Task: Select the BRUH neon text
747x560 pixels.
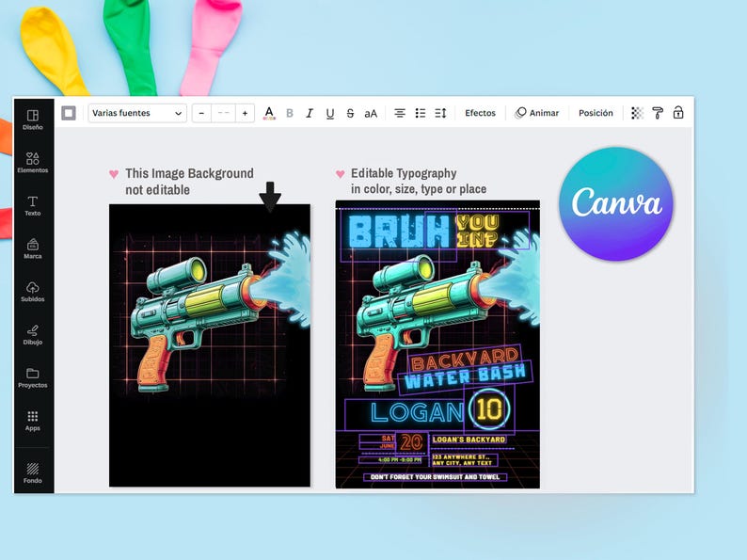Action: click(x=399, y=232)
